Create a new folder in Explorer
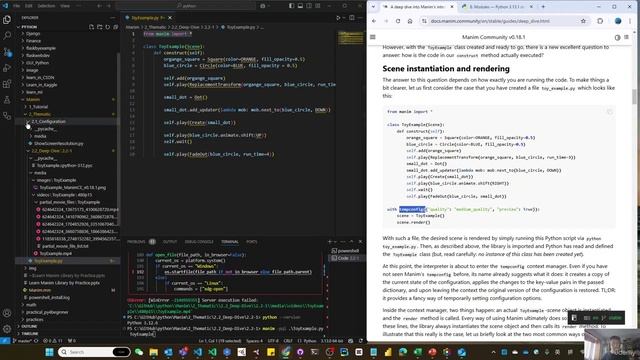 point(100,27)
